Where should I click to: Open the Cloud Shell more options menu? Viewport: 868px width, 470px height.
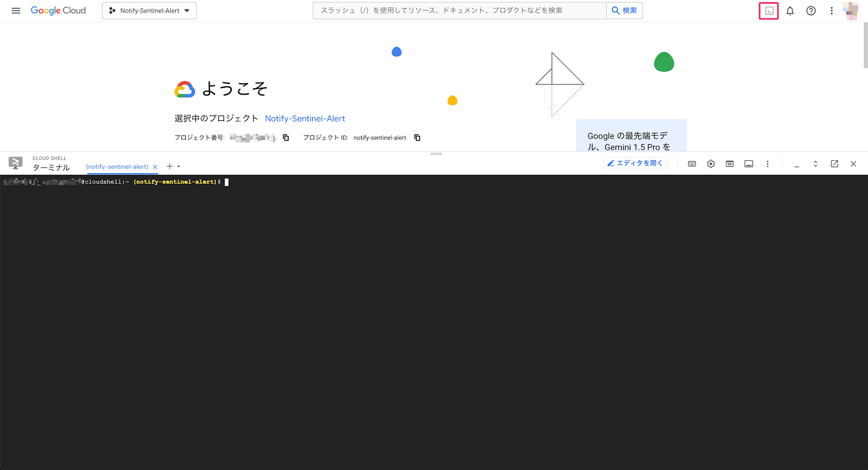click(767, 164)
